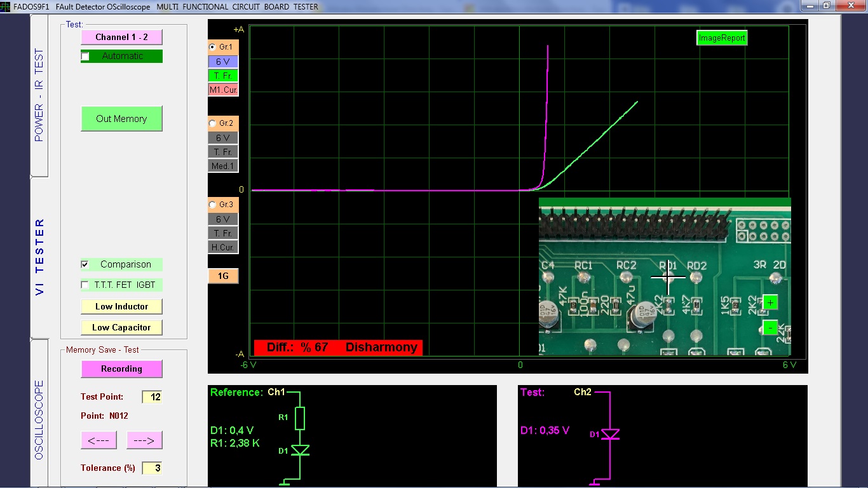Click the ImageReport button on graph
868x488 pixels.
[721, 38]
